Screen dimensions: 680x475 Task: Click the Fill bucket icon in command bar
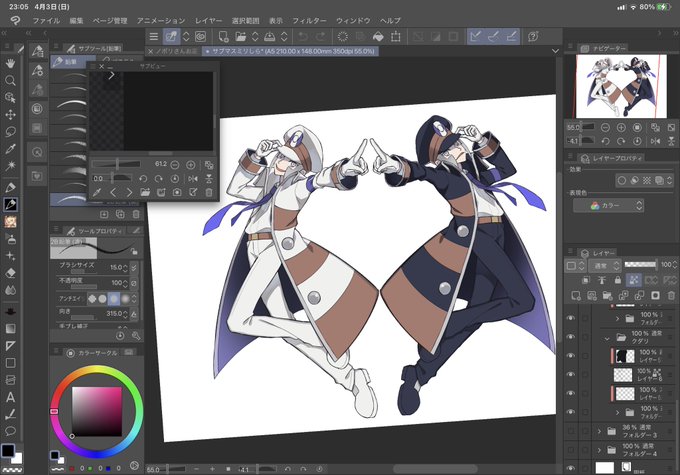point(378,37)
